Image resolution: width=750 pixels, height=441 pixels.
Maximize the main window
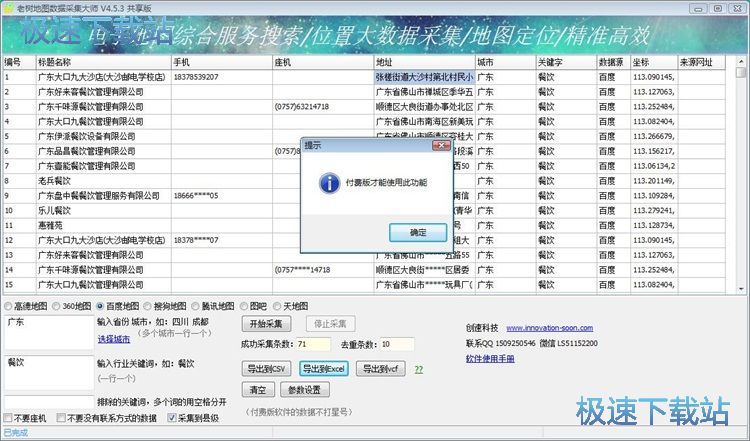point(718,8)
